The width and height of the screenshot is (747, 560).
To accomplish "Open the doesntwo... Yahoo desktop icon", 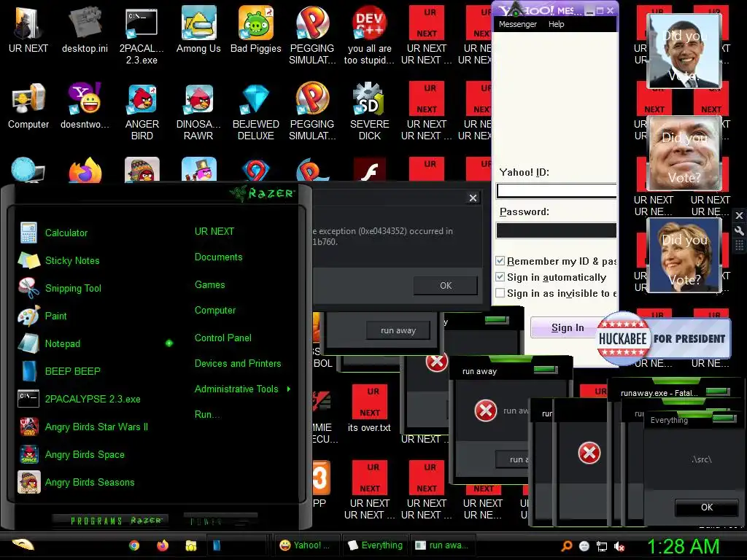I will pos(85,106).
